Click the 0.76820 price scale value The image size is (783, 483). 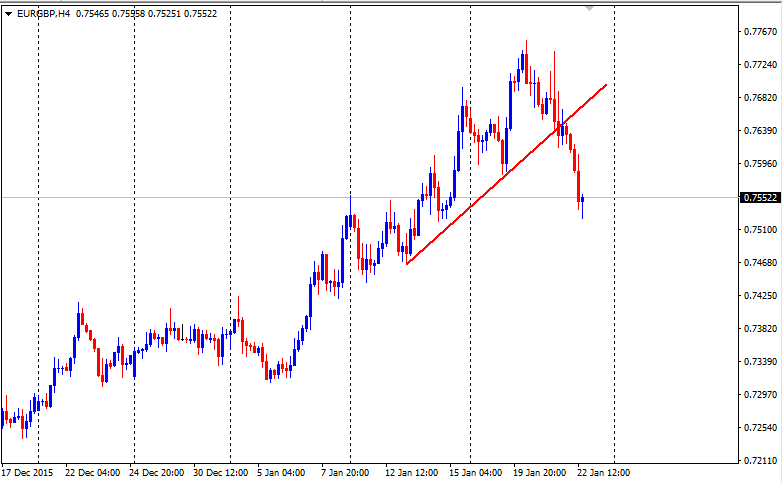coord(761,98)
